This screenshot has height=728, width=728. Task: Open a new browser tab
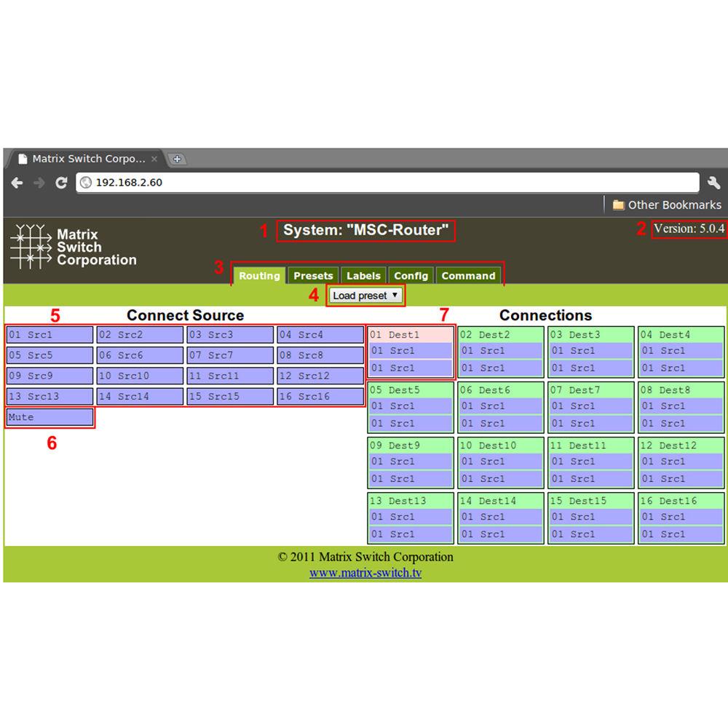(x=177, y=159)
